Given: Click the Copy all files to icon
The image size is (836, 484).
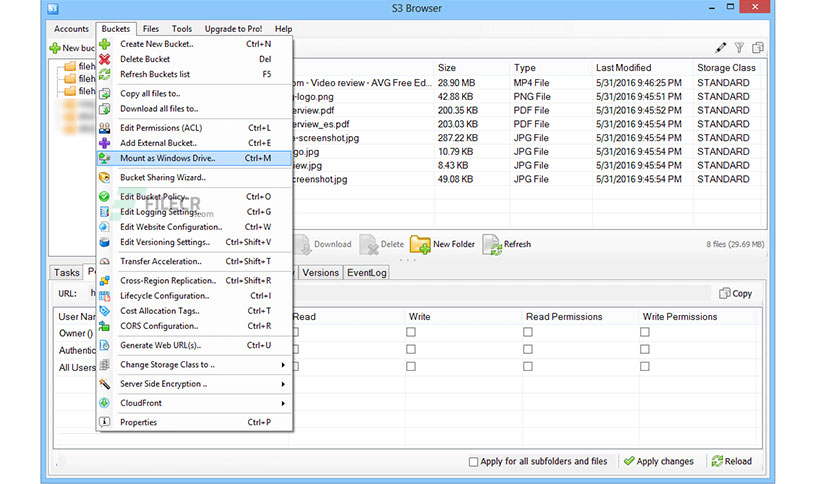Looking at the screenshot, I should [104, 93].
